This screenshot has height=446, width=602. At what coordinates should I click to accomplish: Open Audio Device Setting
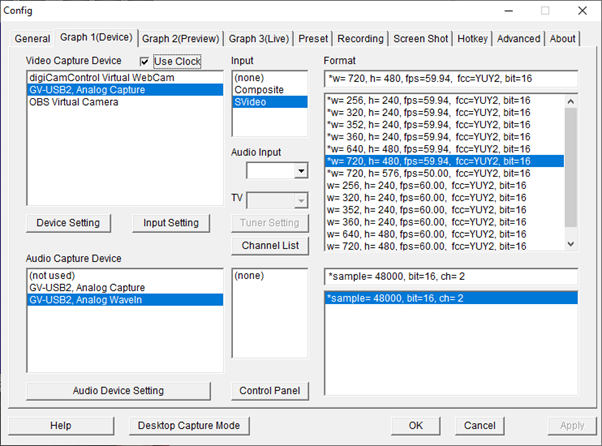click(119, 390)
